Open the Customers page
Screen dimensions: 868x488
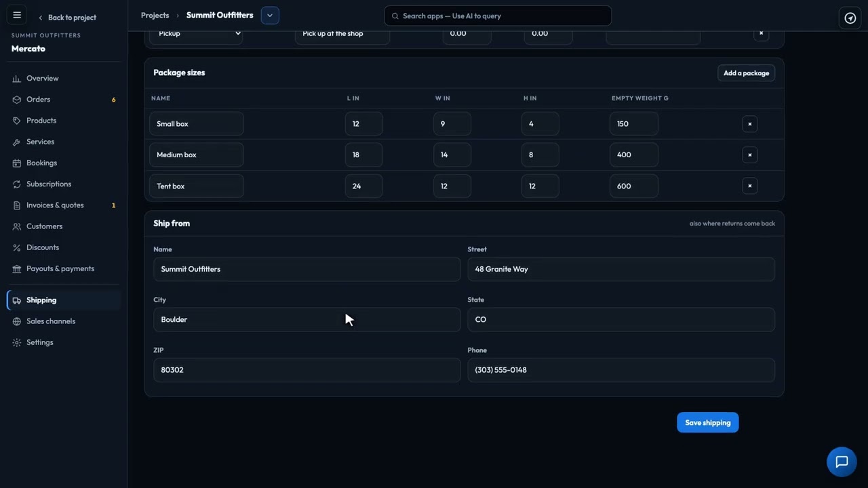click(x=64, y=226)
